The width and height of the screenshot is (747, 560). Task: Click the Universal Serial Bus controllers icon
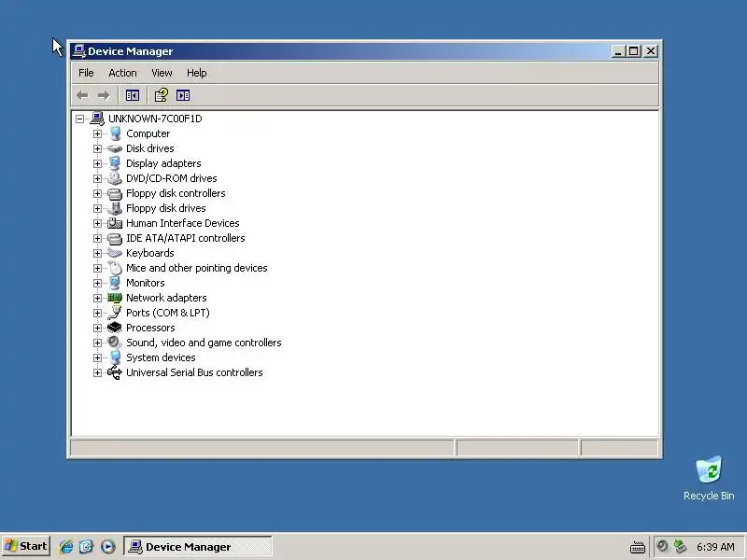tap(115, 372)
